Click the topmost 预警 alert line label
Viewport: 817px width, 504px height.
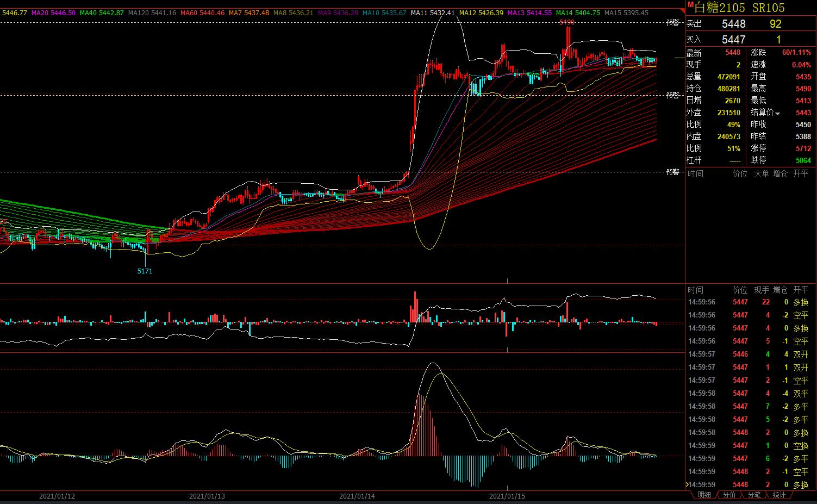(x=673, y=22)
